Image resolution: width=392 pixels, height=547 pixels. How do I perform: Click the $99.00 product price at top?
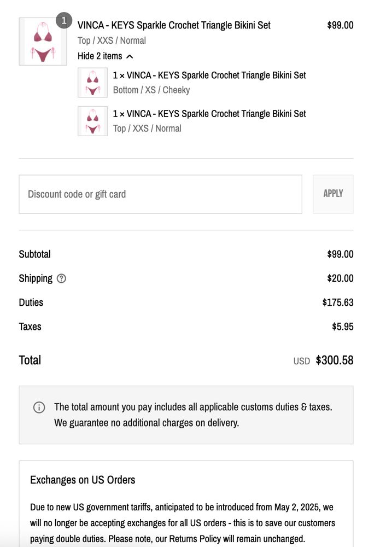(340, 25)
